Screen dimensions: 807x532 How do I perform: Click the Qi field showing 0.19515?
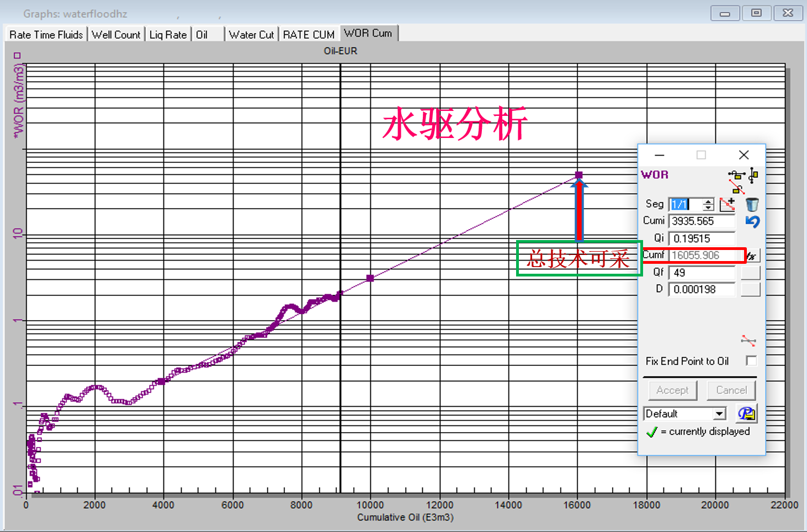pos(702,238)
